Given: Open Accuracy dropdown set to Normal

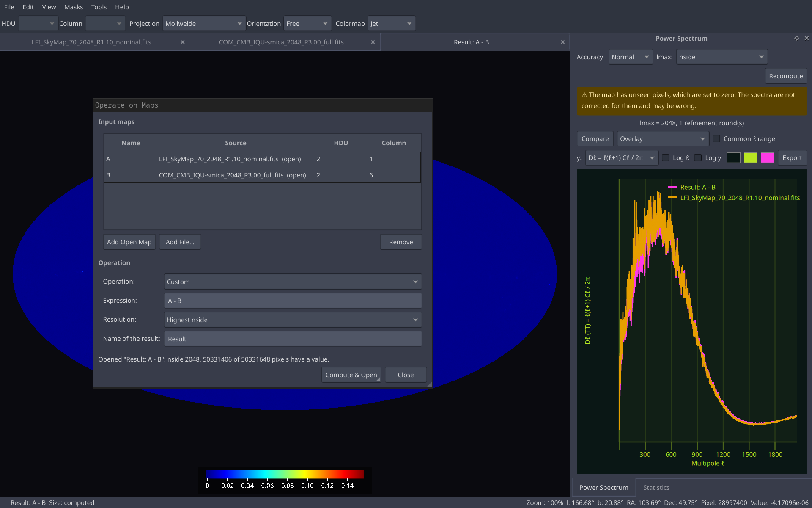Looking at the screenshot, I should pyautogui.click(x=631, y=57).
